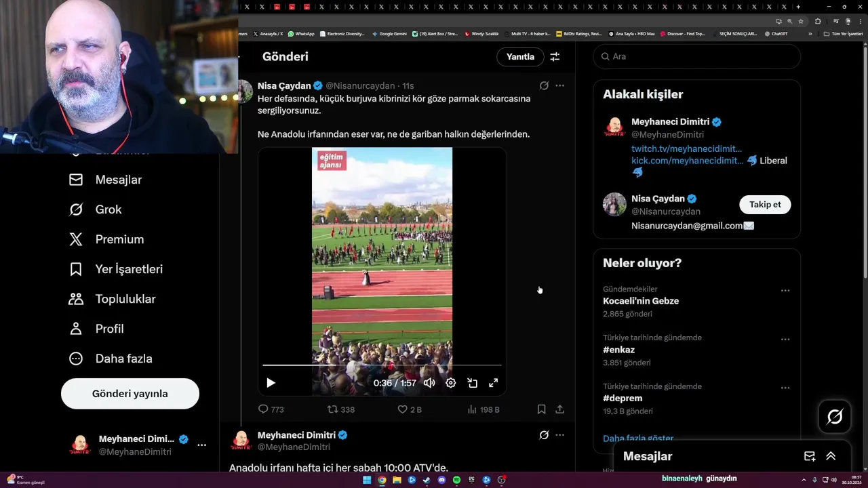
Task: Open reply filter settings icon beside Yanıtla
Action: tap(555, 57)
